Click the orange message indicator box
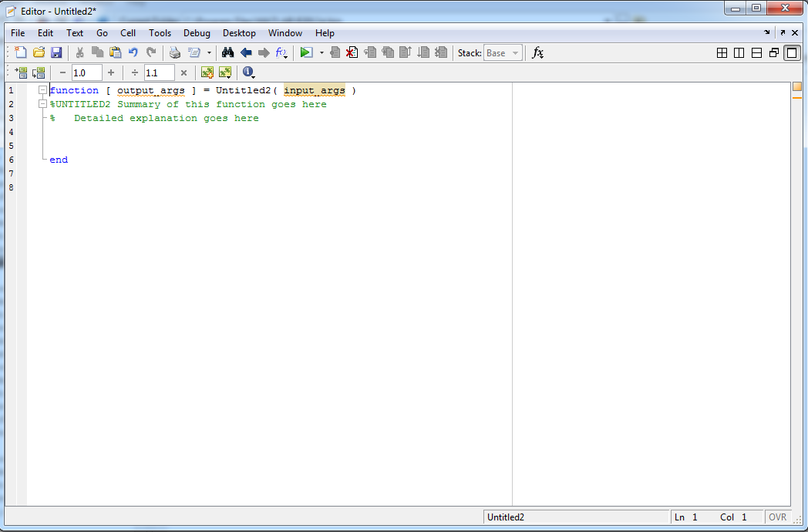Viewport: 808px width, 532px height. [796, 86]
